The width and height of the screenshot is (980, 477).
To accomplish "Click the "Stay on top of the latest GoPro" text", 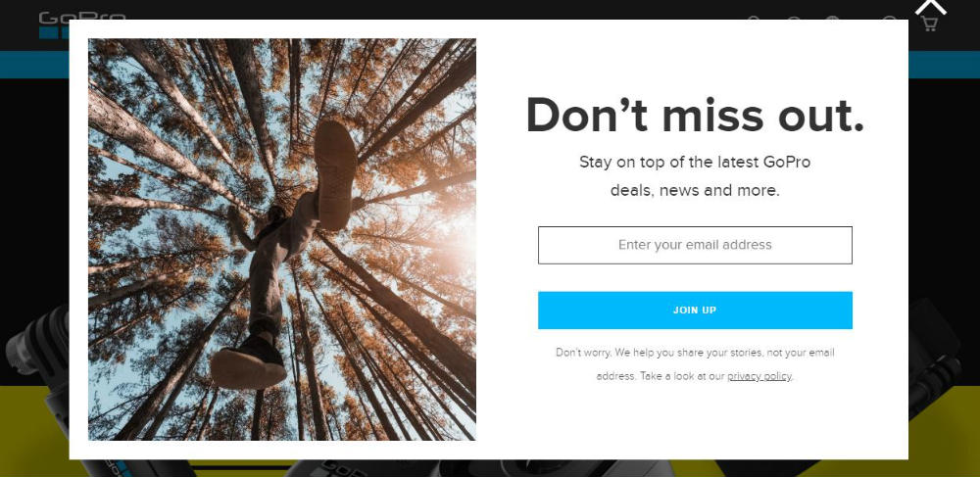I will pyautogui.click(x=695, y=163).
